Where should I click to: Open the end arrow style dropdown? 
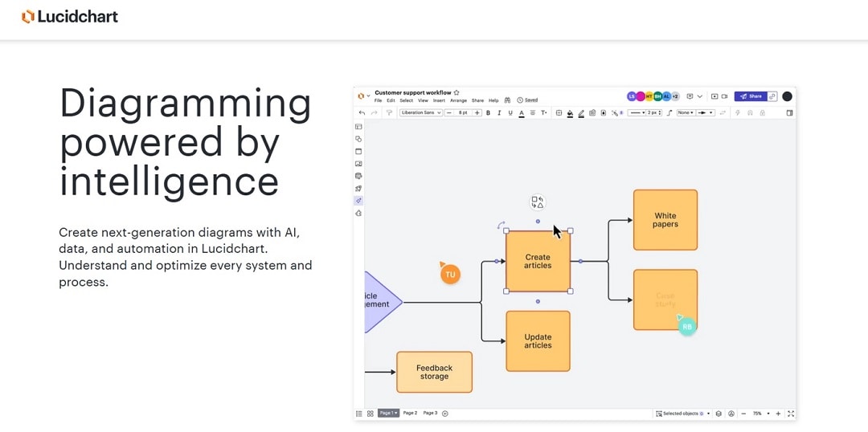[x=705, y=113]
